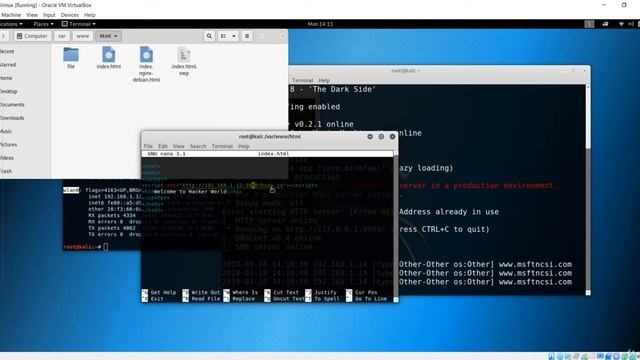Open File menu in nano terminal window
The width and height of the screenshot is (640, 360).
click(148, 146)
